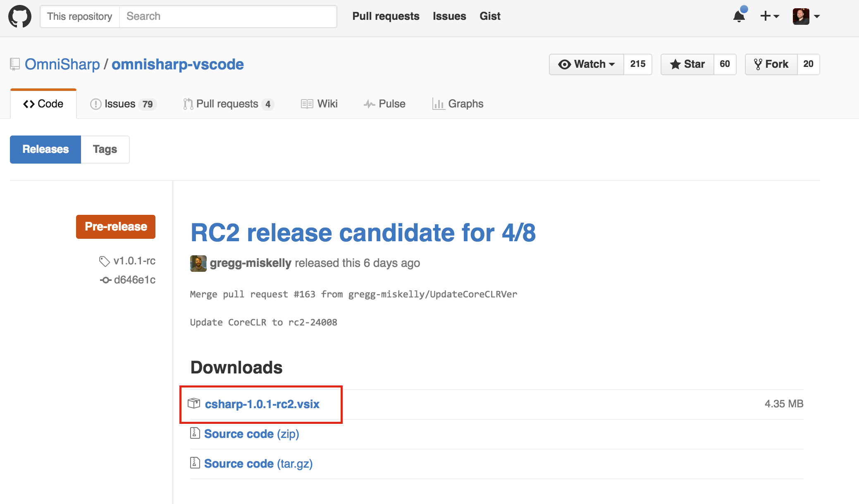Click gregg-miskelly's avatar thumbnail
859x504 pixels.
pyautogui.click(x=198, y=263)
